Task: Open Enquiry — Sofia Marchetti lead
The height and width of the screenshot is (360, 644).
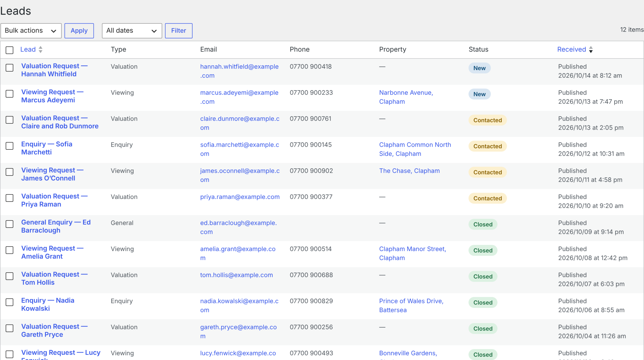Action: coord(47,148)
